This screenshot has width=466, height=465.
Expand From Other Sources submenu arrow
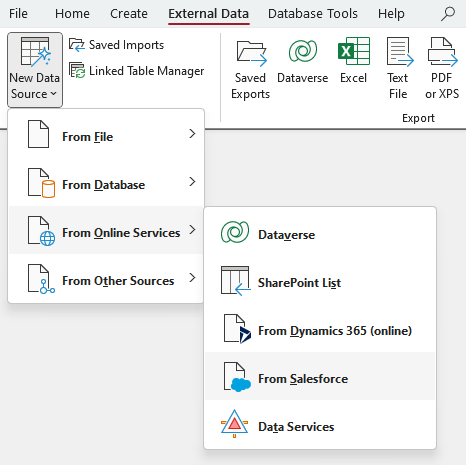[192, 278]
